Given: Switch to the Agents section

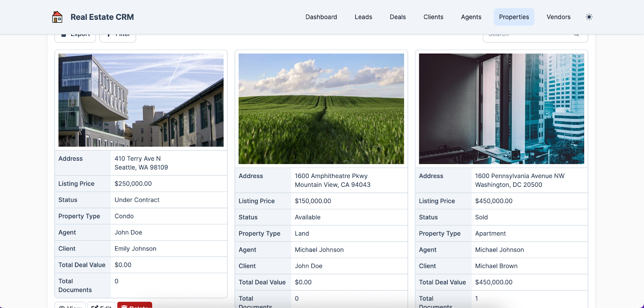Looking at the screenshot, I should point(471,17).
